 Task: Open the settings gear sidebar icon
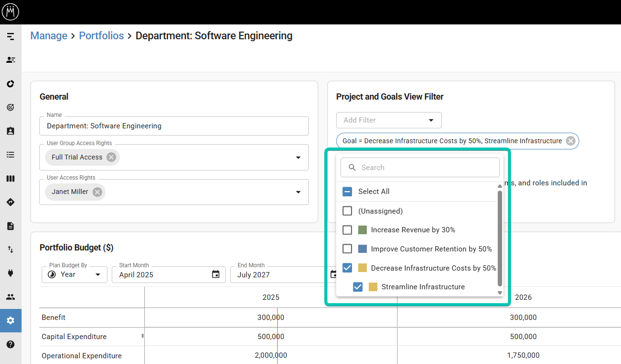coord(11,320)
